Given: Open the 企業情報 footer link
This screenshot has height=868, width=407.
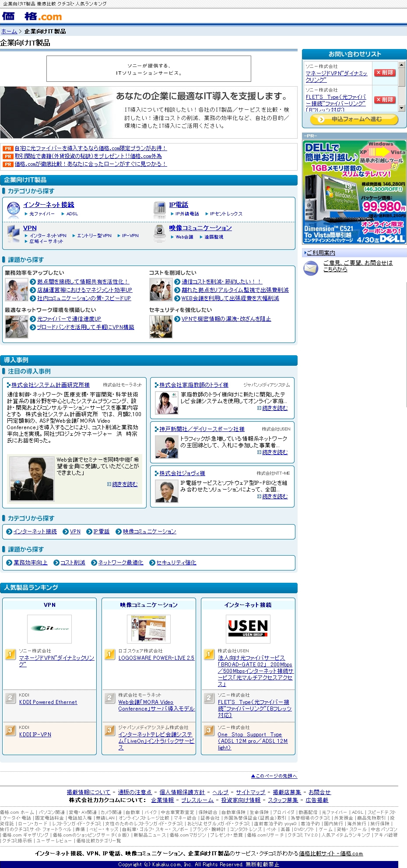Looking at the screenshot, I should click(x=162, y=800).
